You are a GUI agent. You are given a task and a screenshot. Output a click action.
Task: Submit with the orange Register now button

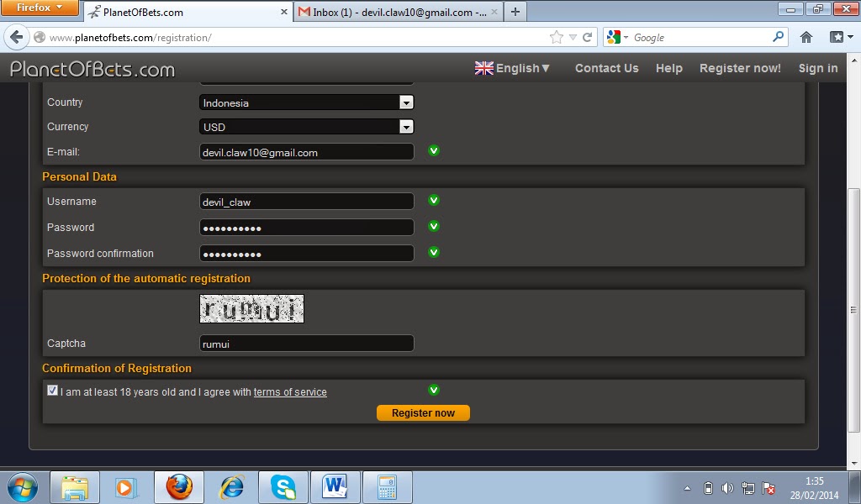[423, 413]
